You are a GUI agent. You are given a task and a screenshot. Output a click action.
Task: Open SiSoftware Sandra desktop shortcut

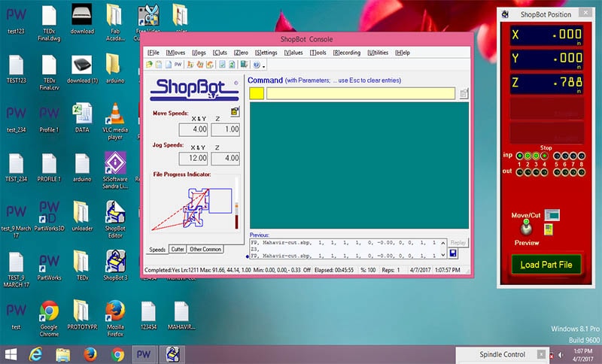point(115,170)
